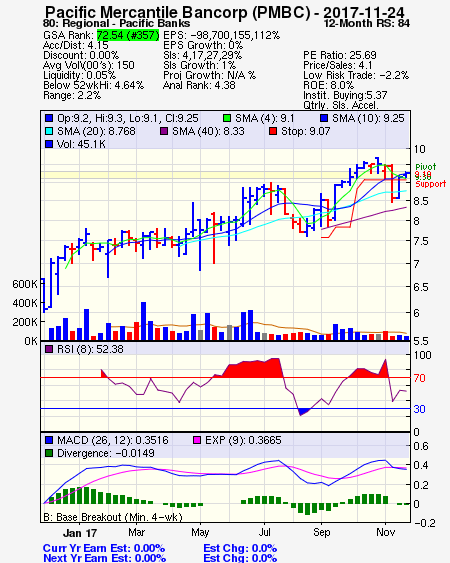Click the magenta EXP (9) legend swatch
Viewport: 450px width, 563px height.
click(x=197, y=440)
